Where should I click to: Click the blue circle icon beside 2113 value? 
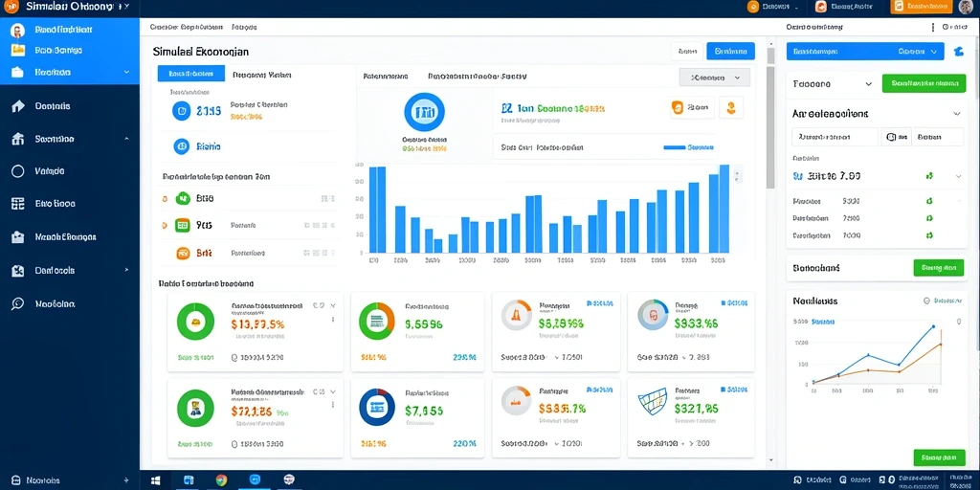tap(181, 111)
